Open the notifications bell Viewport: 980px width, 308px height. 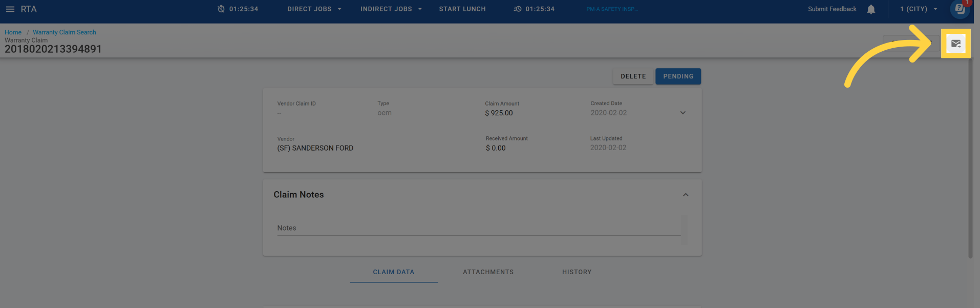point(871,9)
